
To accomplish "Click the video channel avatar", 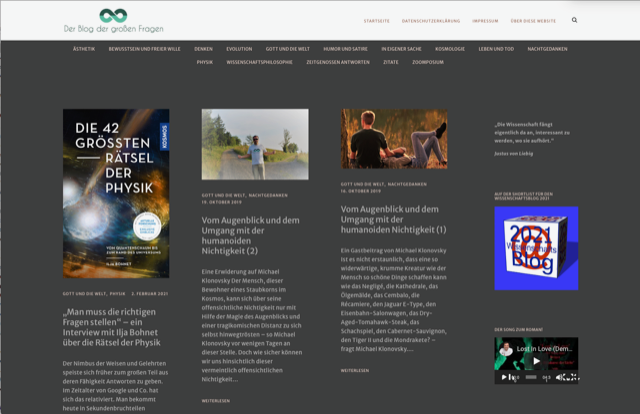I will [x=506, y=349].
